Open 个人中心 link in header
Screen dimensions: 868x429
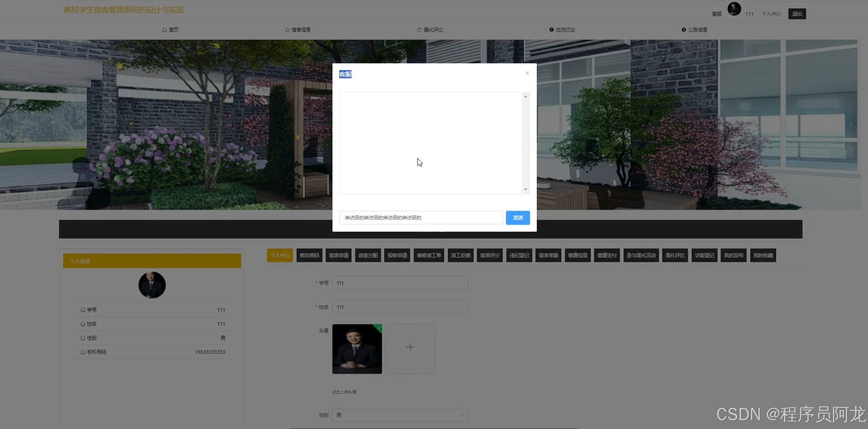coord(771,14)
